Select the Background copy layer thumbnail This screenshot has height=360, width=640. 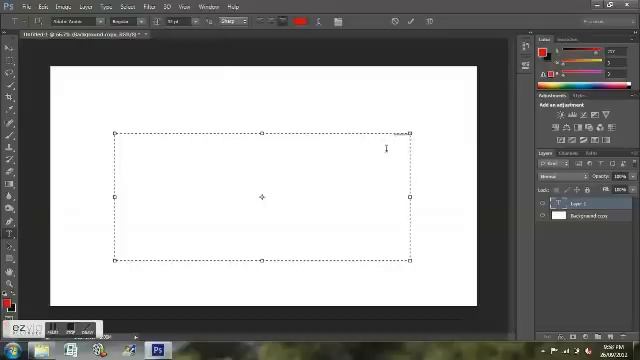coord(559,216)
